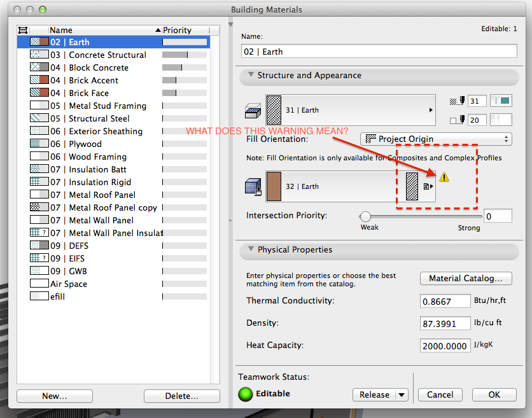Open the Release button dropdown arrow
The height and width of the screenshot is (418, 532).
click(402, 394)
